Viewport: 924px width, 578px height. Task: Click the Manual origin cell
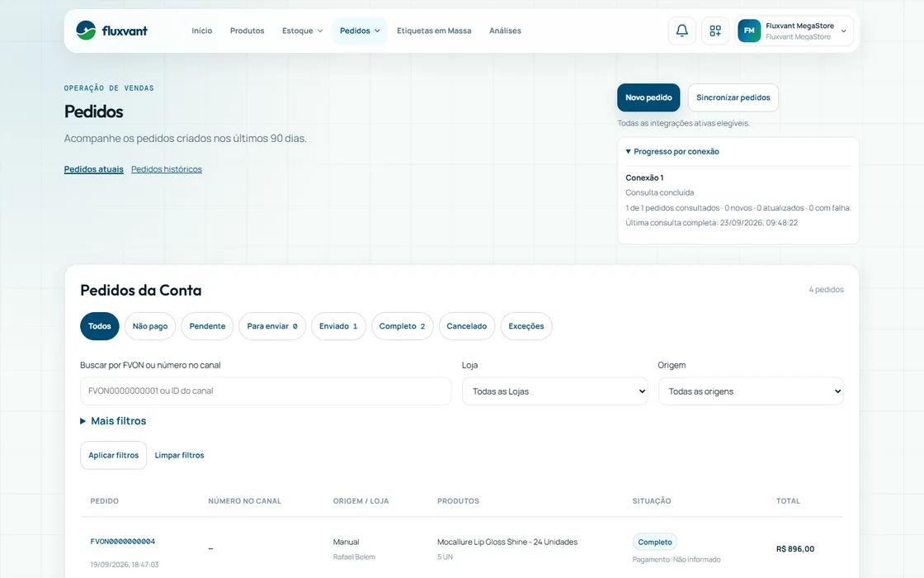coord(346,542)
